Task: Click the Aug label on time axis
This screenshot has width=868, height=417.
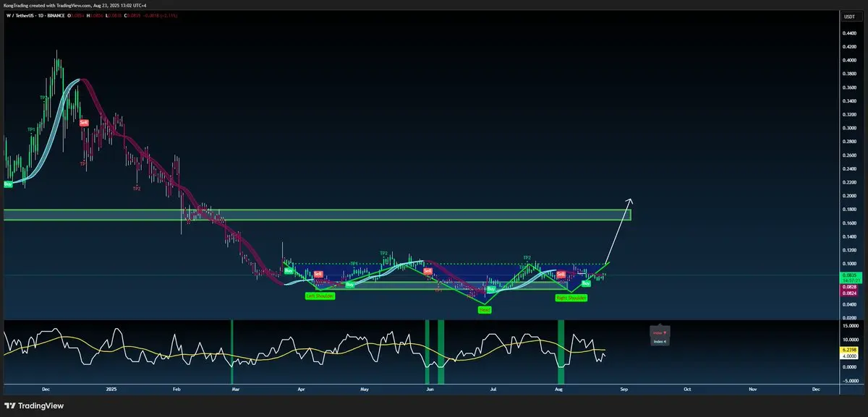Action: pyautogui.click(x=558, y=388)
